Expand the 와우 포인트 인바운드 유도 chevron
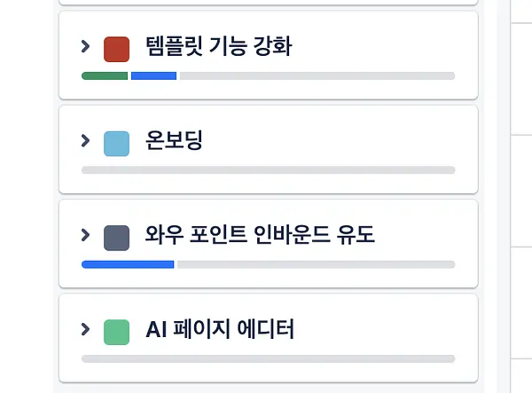This screenshot has height=393, width=532. click(x=85, y=235)
